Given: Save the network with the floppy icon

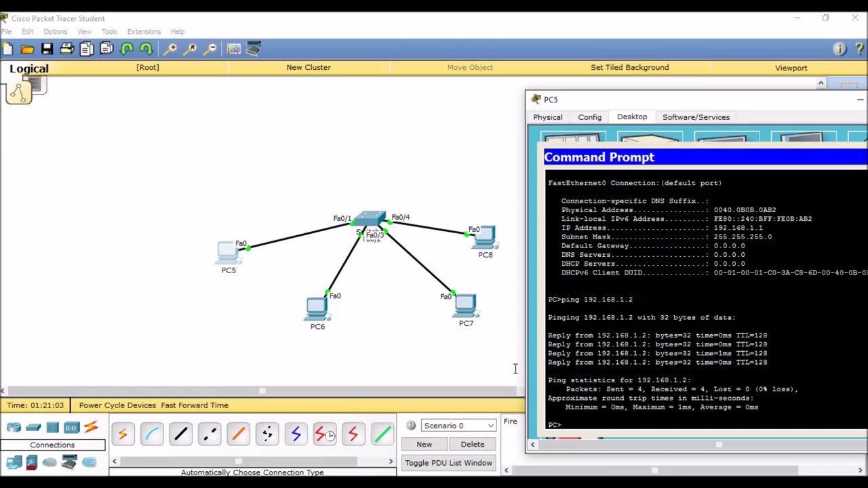Looking at the screenshot, I should (x=47, y=49).
